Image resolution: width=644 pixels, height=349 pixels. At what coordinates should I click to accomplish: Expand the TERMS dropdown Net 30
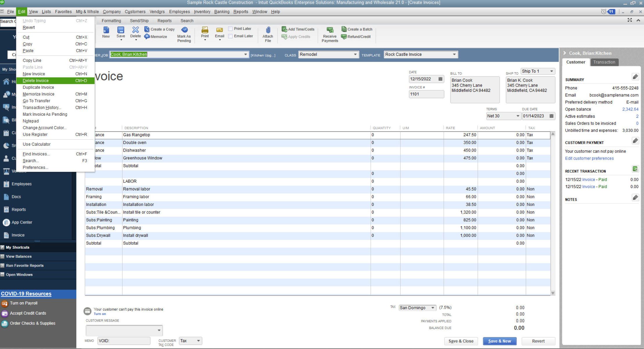click(x=517, y=116)
